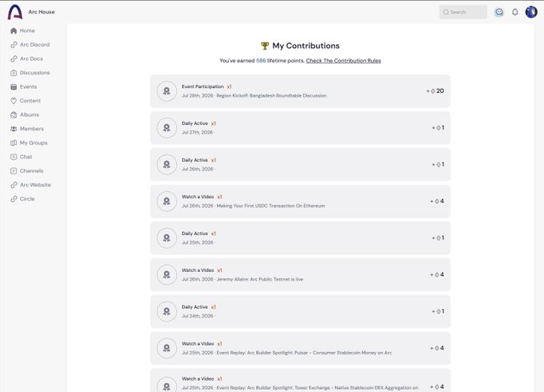The image size is (544, 392).
Task: Click the Chat bubble sidebar icon
Action: click(x=14, y=157)
